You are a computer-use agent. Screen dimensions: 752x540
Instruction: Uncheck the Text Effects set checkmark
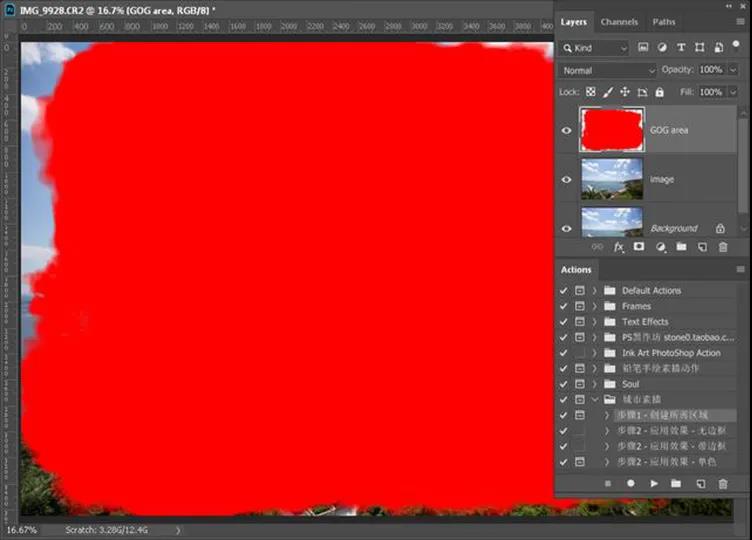[x=564, y=322]
